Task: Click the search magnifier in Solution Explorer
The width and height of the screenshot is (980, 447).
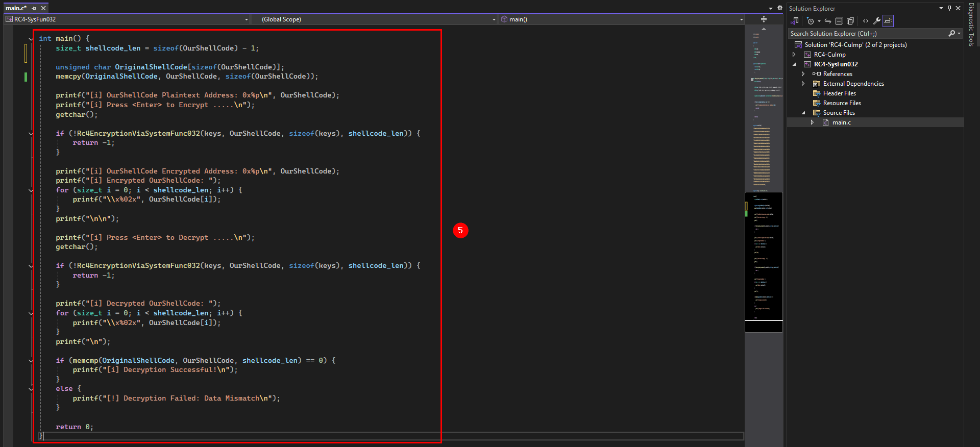Action: tap(951, 33)
